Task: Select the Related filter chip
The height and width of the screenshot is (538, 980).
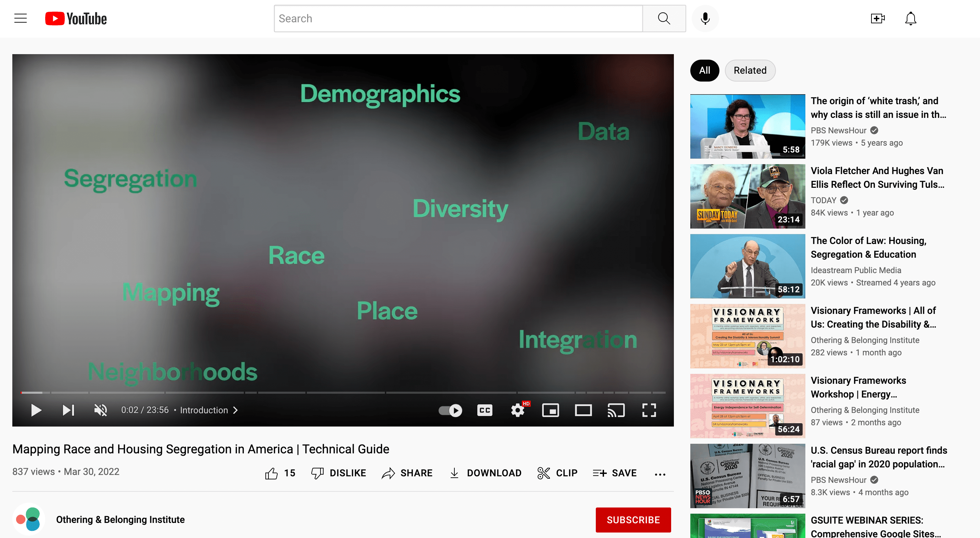Action: [x=750, y=71]
